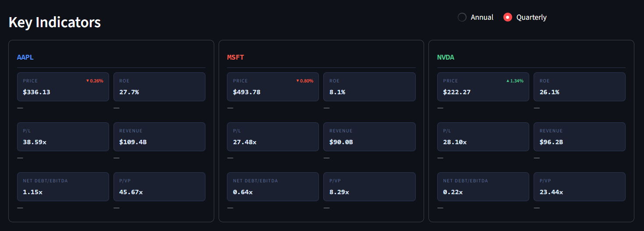
Task: Click the NVDA Net Debt/EBITDA card
Action: click(x=483, y=187)
